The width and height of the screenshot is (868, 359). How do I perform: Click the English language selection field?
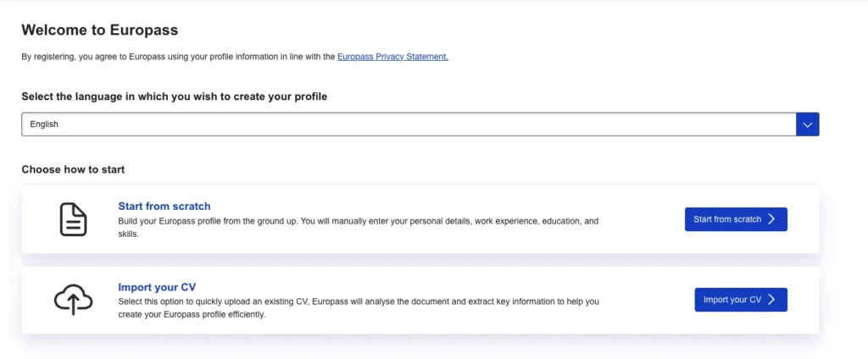pos(409,124)
